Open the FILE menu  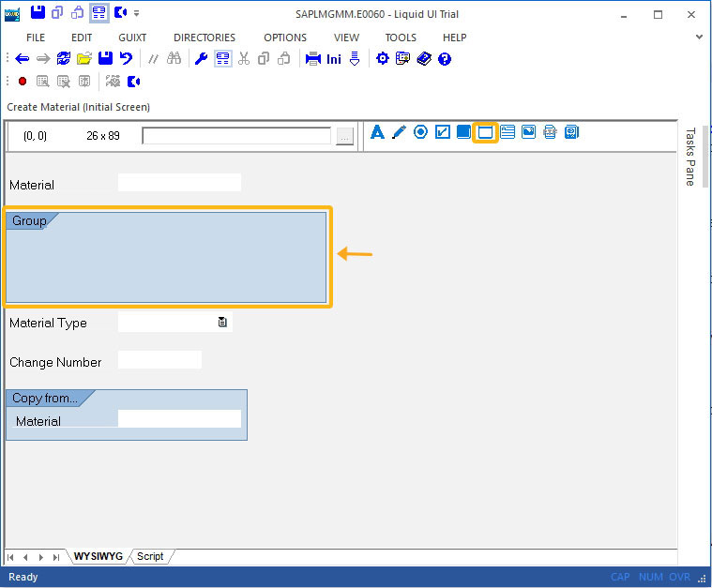(x=36, y=38)
